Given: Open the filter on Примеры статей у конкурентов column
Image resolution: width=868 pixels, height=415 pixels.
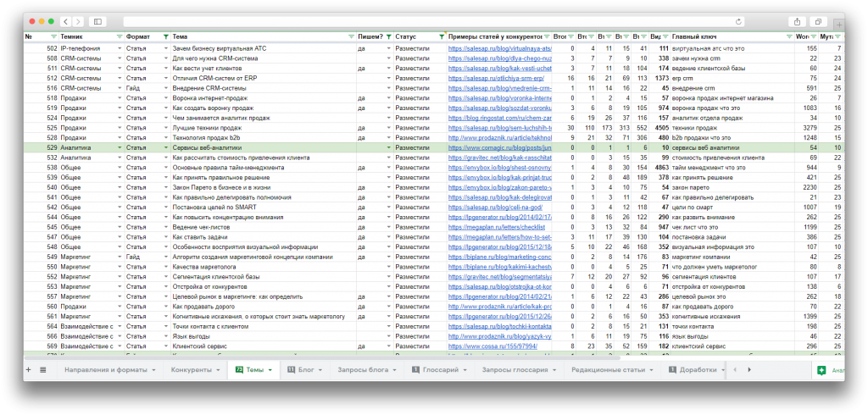Looking at the screenshot, I should click(x=547, y=36).
